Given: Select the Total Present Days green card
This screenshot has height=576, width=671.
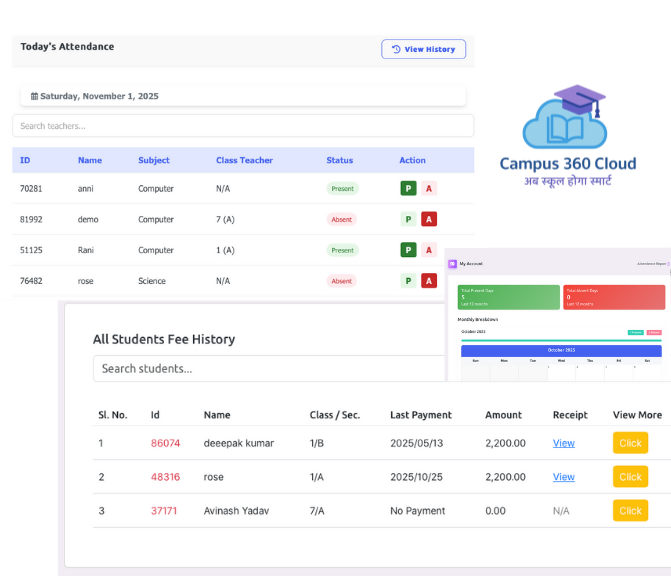Looking at the screenshot, I should point(508,297).
